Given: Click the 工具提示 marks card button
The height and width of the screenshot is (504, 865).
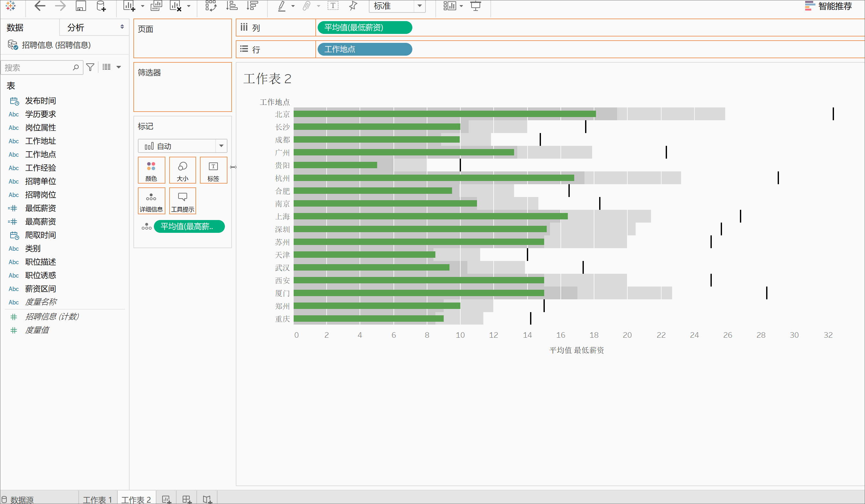Looking at the screenshot, I should 182,201.
